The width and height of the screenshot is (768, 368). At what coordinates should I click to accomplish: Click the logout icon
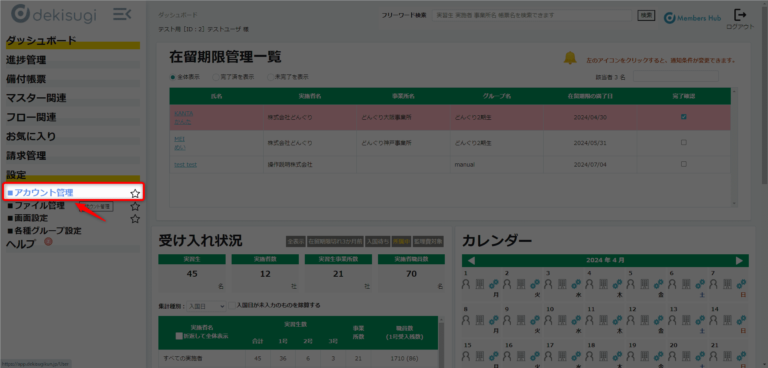coord(740,15)
